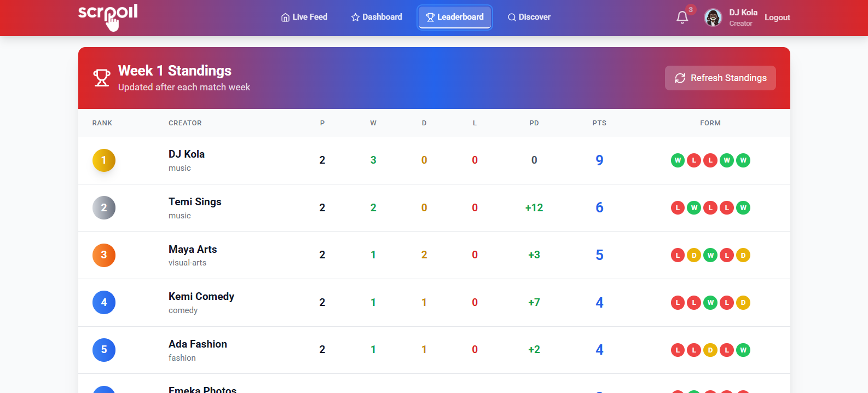Click the comedy category under Kemi Comedy

[x=183, y=310]
